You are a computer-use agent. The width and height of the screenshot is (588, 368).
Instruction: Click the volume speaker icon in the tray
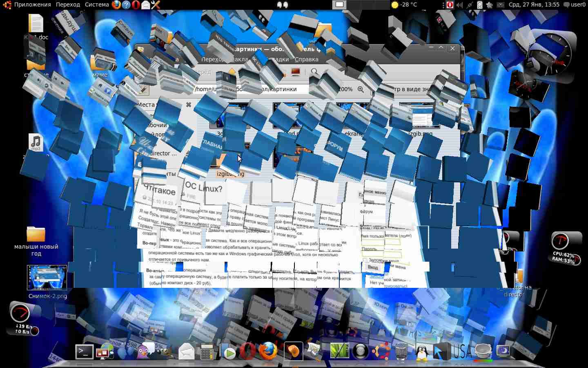(459, 5)
